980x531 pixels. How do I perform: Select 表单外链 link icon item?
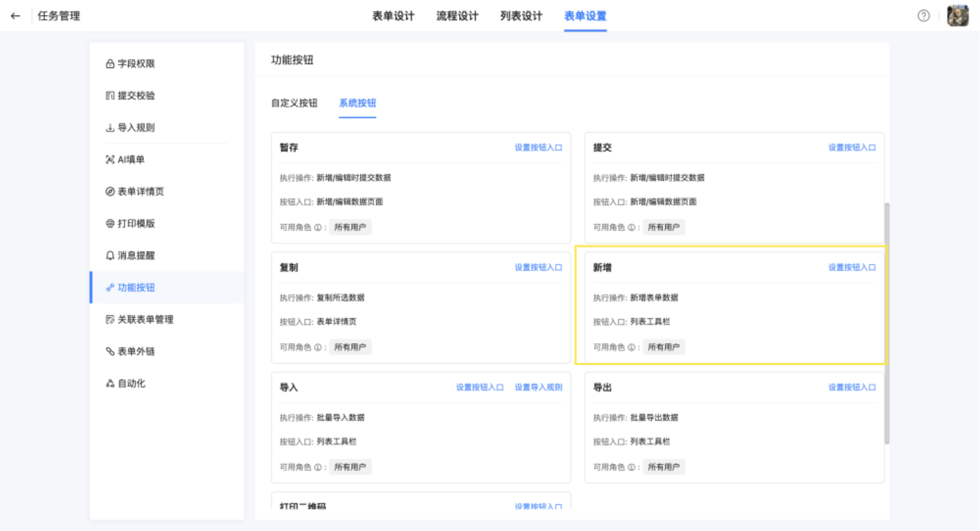point(130,351)
